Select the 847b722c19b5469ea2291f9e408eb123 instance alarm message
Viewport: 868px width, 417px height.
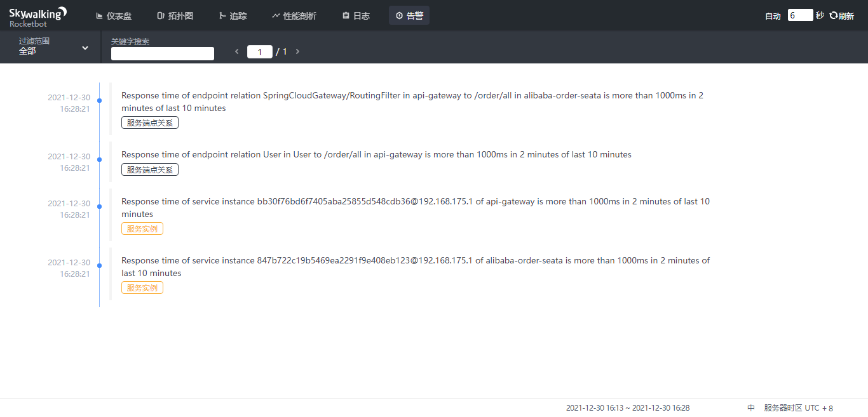[x=416, y=267]
